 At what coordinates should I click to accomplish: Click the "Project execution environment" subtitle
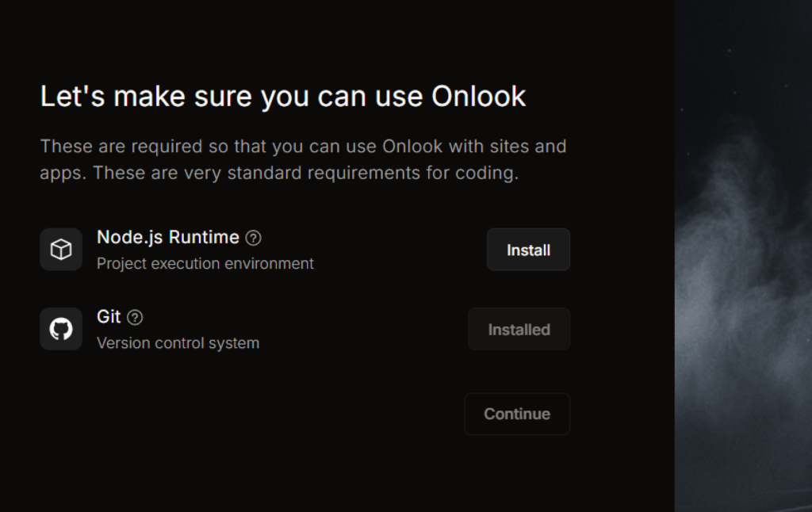205,263
